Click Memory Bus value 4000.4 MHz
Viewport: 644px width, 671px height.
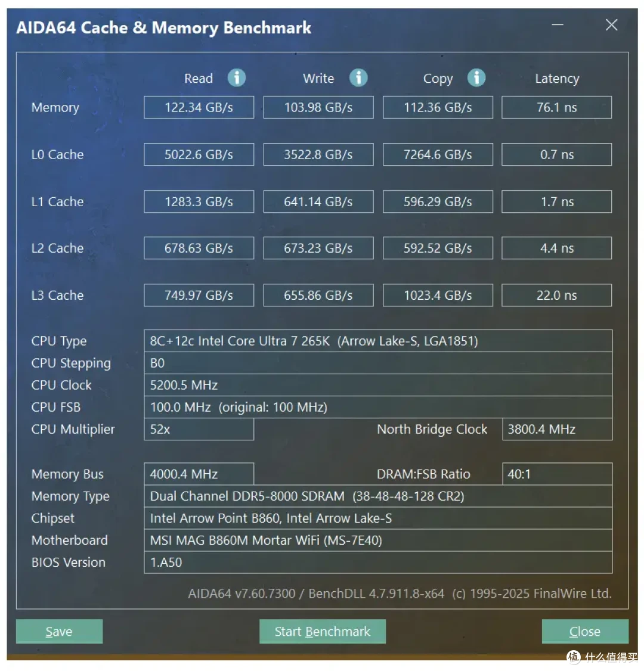[x=199, y=474]
